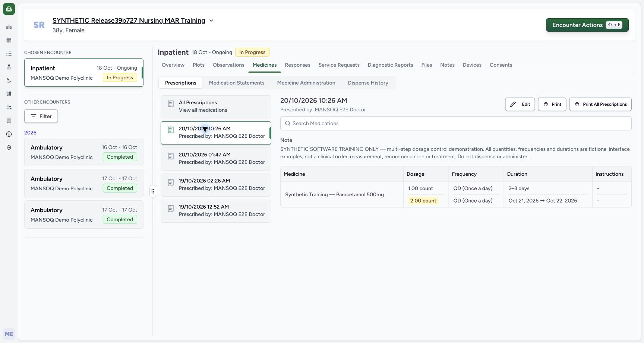
Task: Open the Filter for other encounters
Action: coord(41,116)
